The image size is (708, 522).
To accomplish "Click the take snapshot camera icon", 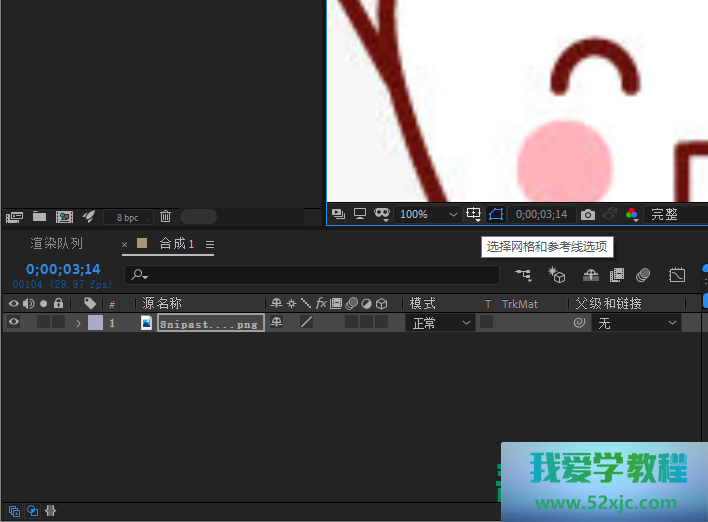I will coord(588,214).
